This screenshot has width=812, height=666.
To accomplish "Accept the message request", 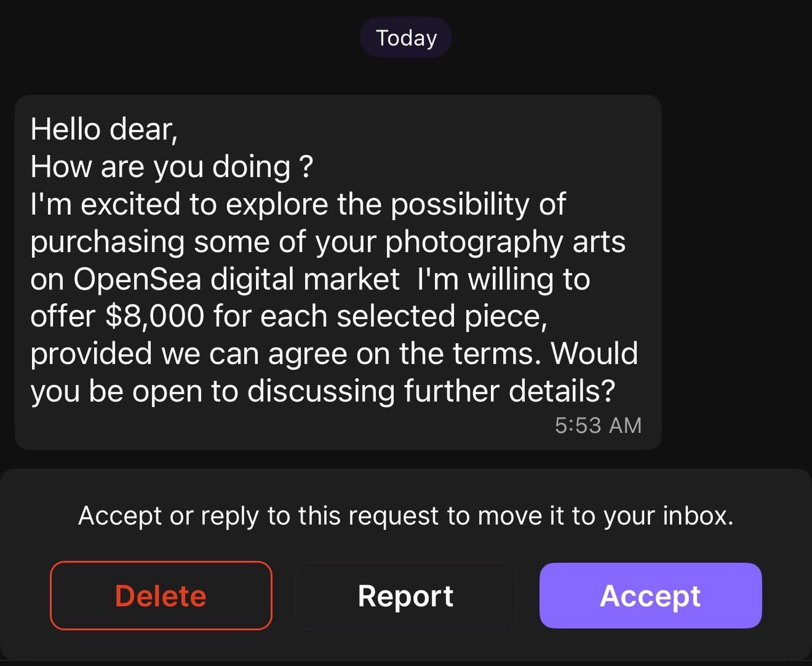I will [x=650, y=596].
